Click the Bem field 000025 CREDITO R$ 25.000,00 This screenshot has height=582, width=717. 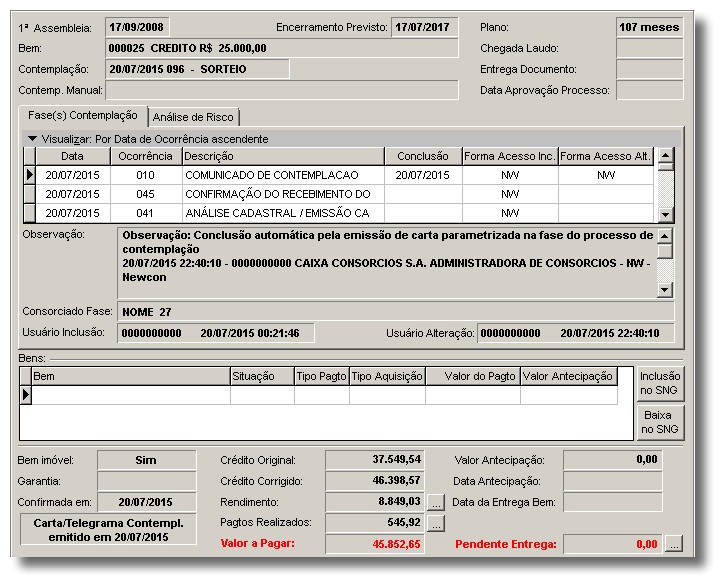(282, 48)
